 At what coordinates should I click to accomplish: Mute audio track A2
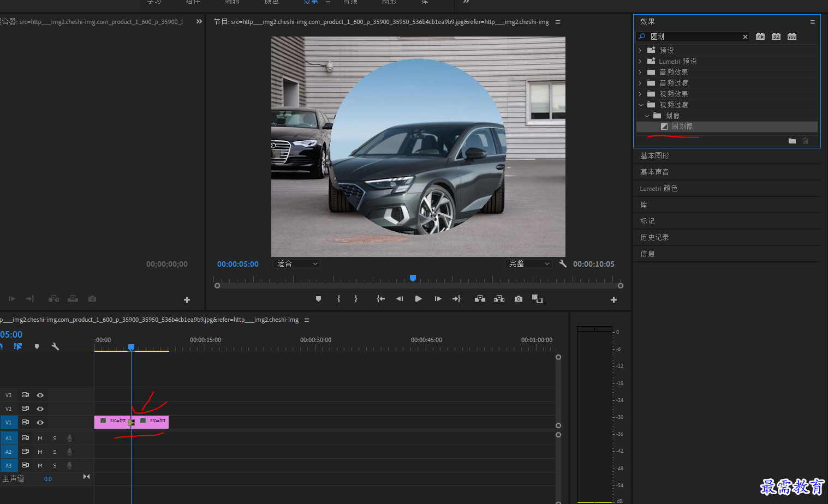pyautogui.click(x=40, y=452)
